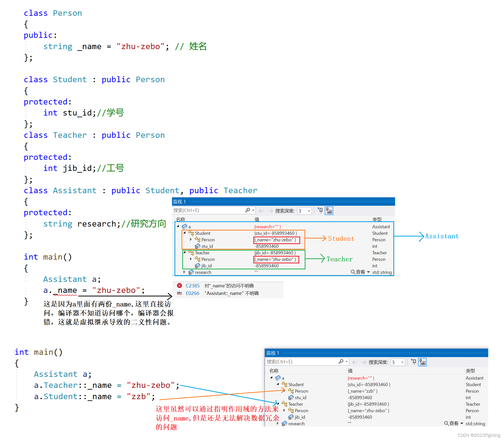
Task: Open the search options arrow in Watch panel showing zzb
Action: coord(347,362)
